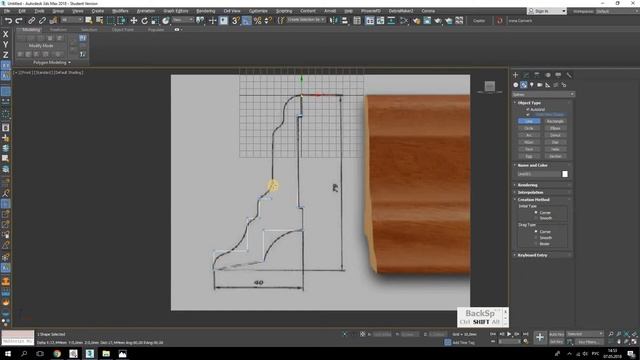Click the Align tool icon
Image resolution: width=640 pixels, height=360 pixels.
pyautogui.click(x=344, y=20)
